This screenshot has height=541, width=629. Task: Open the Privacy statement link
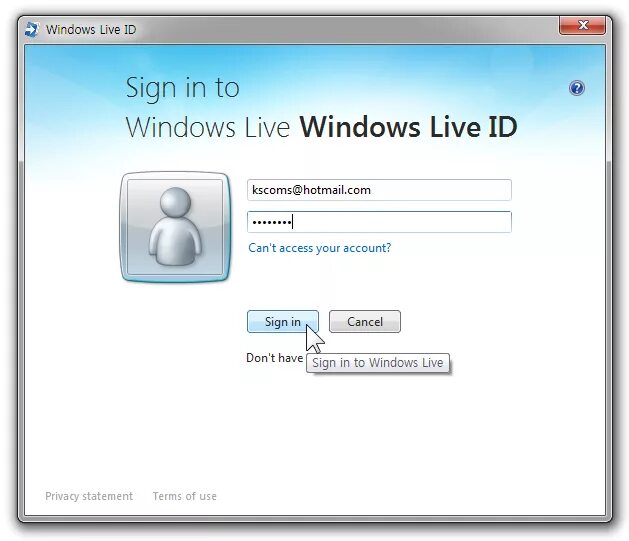coord(89,496)
